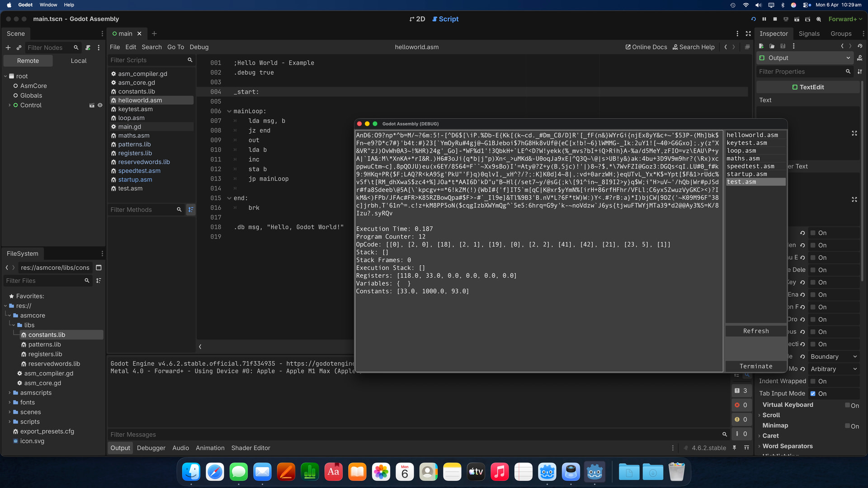Expand the asmscripts folder
The height and width of the screenshot is (488, 868).
(9, 393)
